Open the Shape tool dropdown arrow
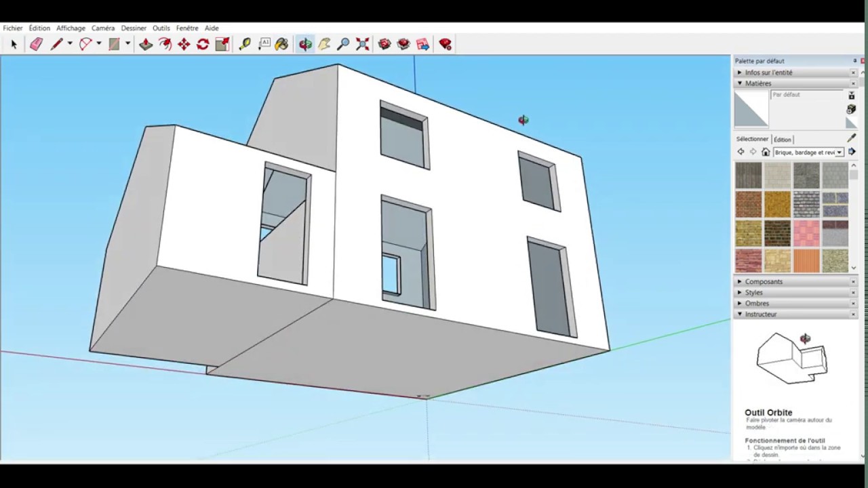 pos(127,45)
